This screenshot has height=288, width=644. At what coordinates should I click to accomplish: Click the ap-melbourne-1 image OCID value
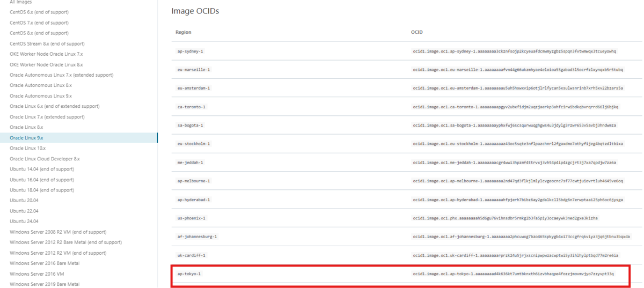click(517, 181)
